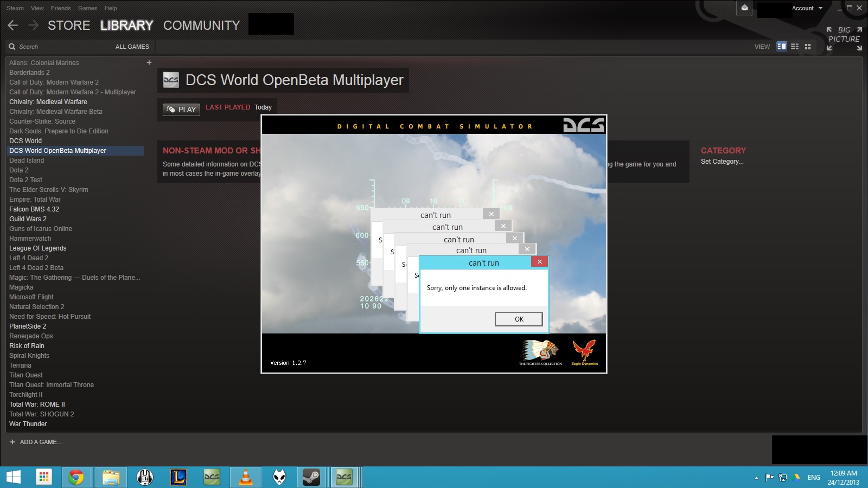Go to the COMMUNITY tab
Screen dimensions: 868x488
point(201,25)
